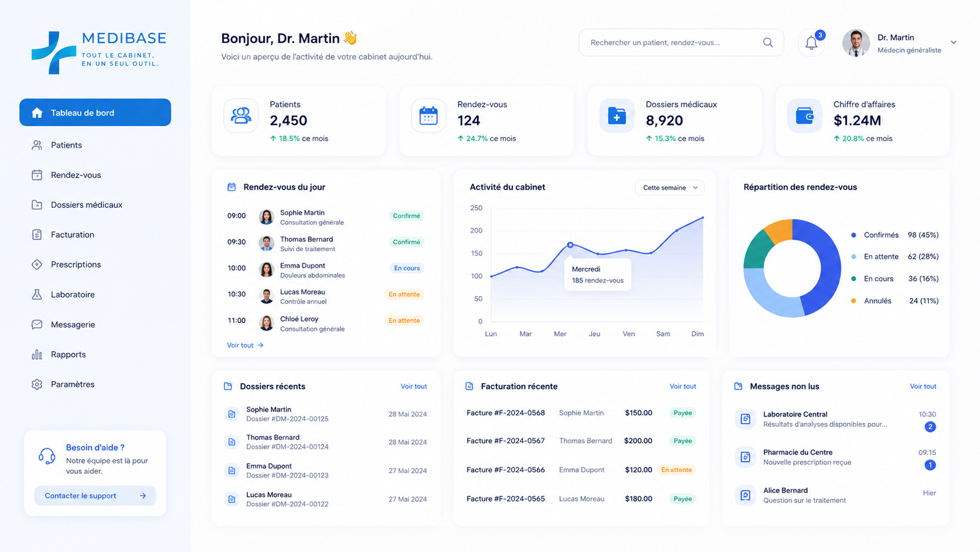Click Chloé Leroy's En attente badge

pyautogui.click(x=404, y=321)
